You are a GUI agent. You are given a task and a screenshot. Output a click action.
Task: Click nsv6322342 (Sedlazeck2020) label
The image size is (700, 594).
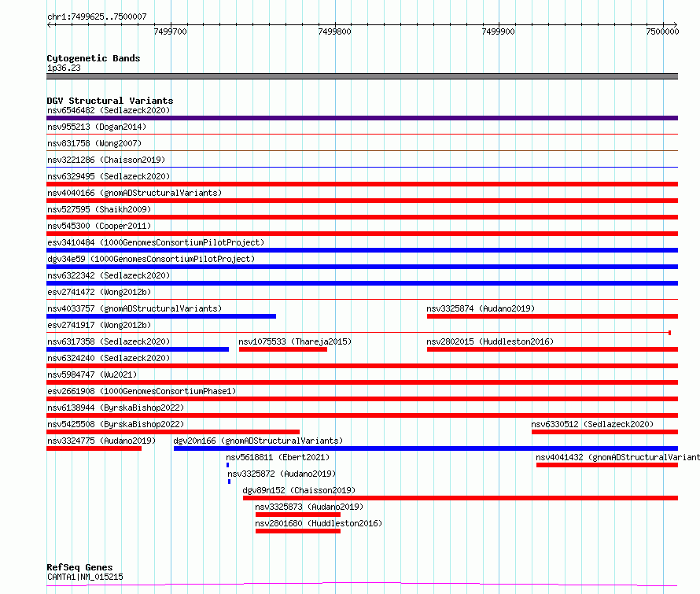109,275
